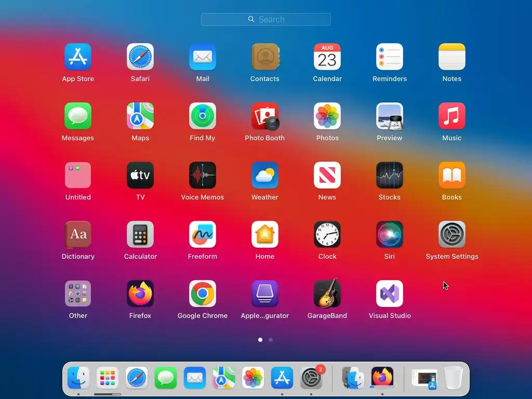Open Messages from the Dock

(x=166, y=378)
